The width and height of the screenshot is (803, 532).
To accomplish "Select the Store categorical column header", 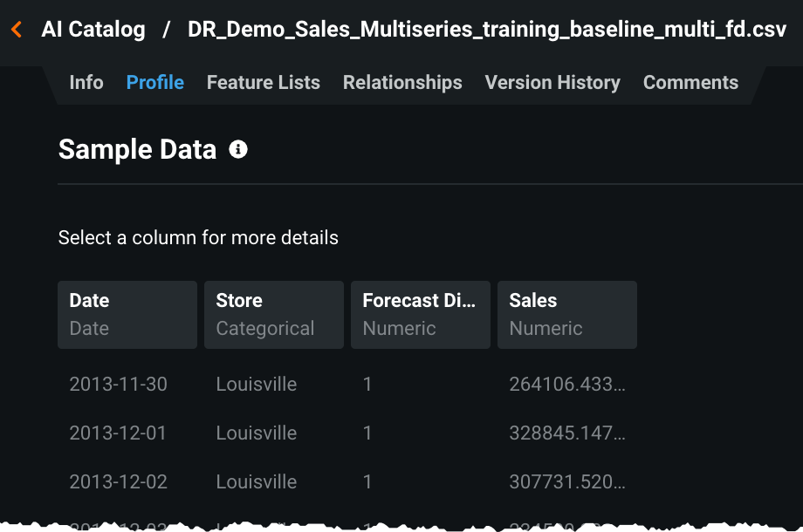I will pos(274,314).
